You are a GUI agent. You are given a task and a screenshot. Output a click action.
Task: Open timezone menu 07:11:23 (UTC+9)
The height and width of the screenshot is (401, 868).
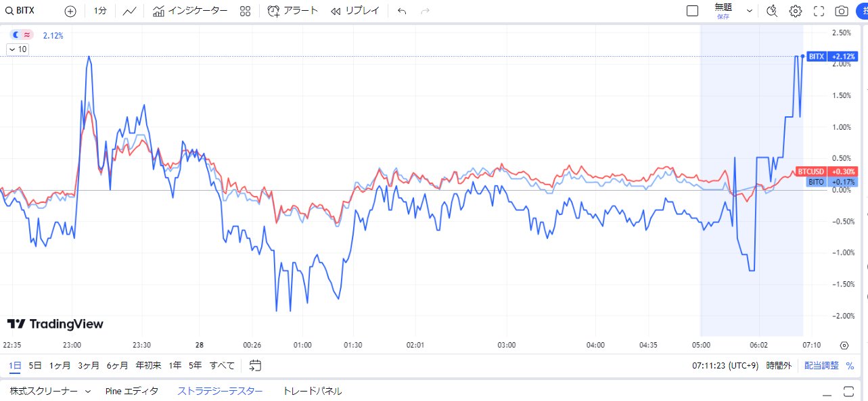click(725, 365)
